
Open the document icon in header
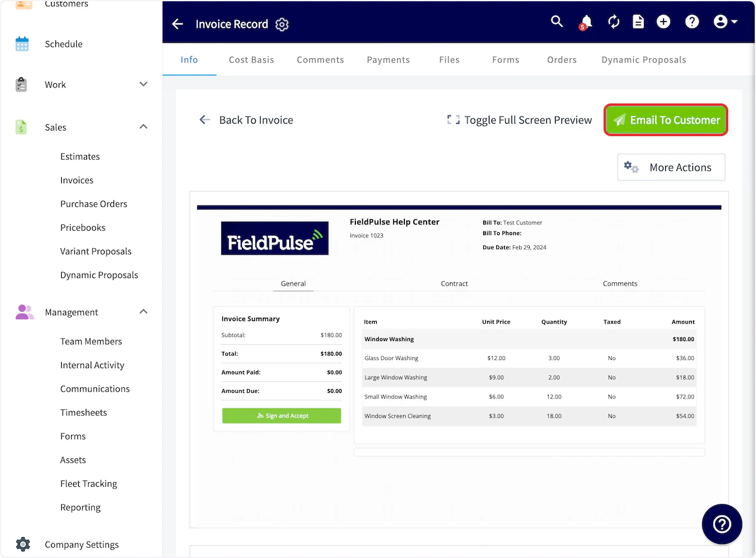click(x=638, y=22)
